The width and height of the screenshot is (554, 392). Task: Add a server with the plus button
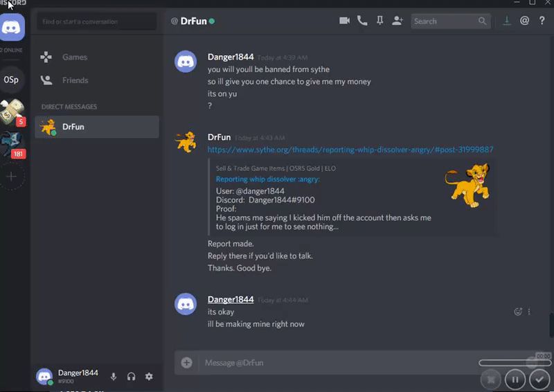(x=12, y=177)
